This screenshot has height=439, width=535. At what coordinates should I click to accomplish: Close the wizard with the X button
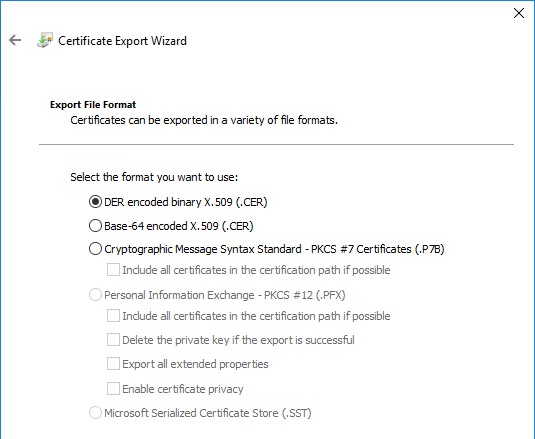(519, 13)
